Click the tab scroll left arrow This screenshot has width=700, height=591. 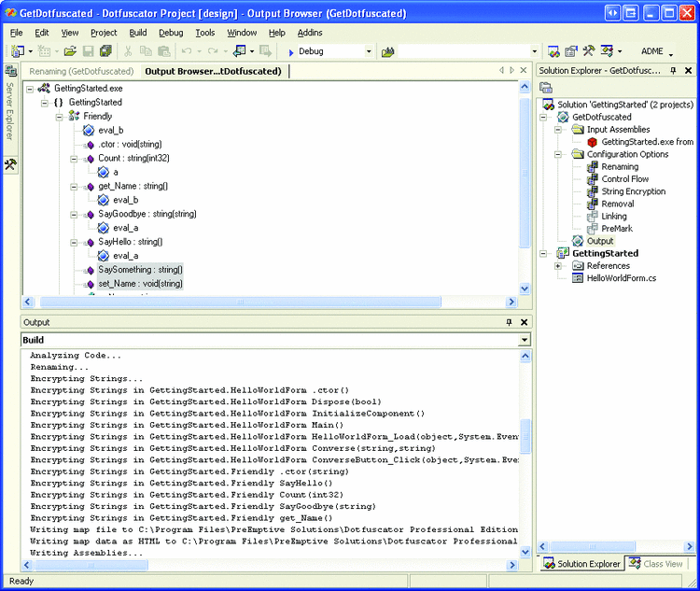(501, 70)
